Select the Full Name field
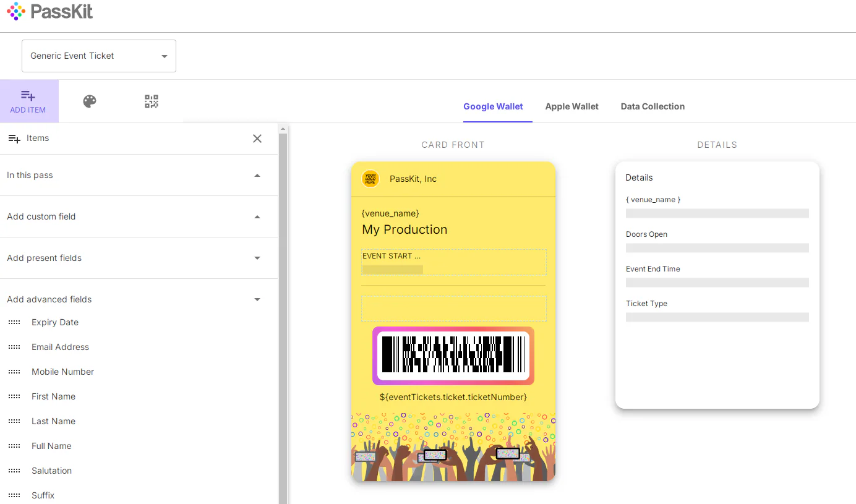The width and height of the screenshot is (856, 504). pyautogui.click(x=51, y=446)
